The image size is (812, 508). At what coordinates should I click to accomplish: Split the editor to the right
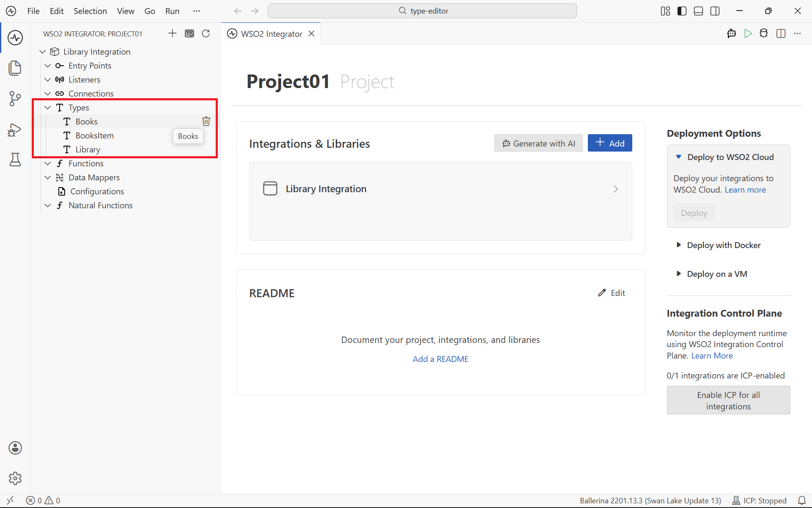[781, 33]
